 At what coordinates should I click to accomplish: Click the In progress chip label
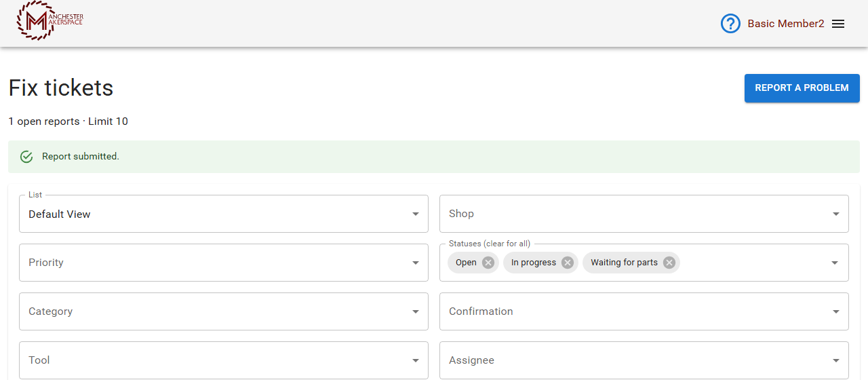(x=534, y=263)
